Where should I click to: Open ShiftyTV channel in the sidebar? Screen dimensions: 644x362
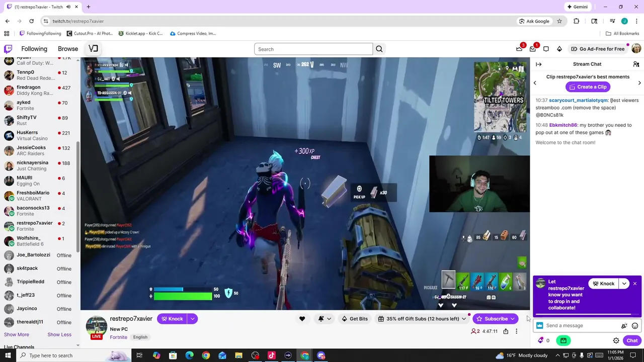[x=39, y=120]
